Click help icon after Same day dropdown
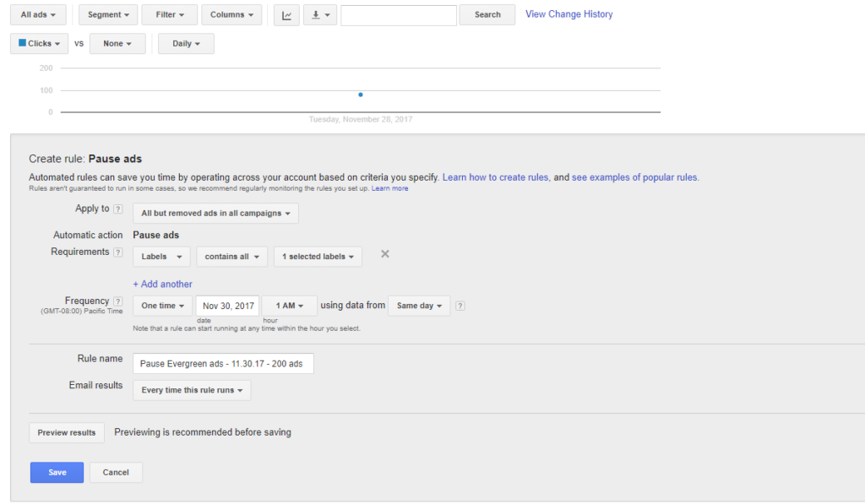865x504 pixels. [x=460, y=306]
